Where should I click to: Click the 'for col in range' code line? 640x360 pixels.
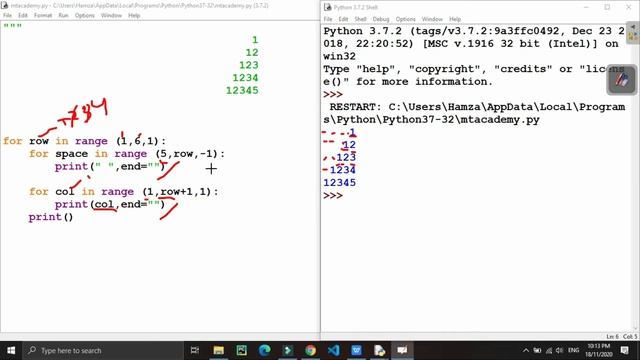pyautogui.click(x=124, y=191)
